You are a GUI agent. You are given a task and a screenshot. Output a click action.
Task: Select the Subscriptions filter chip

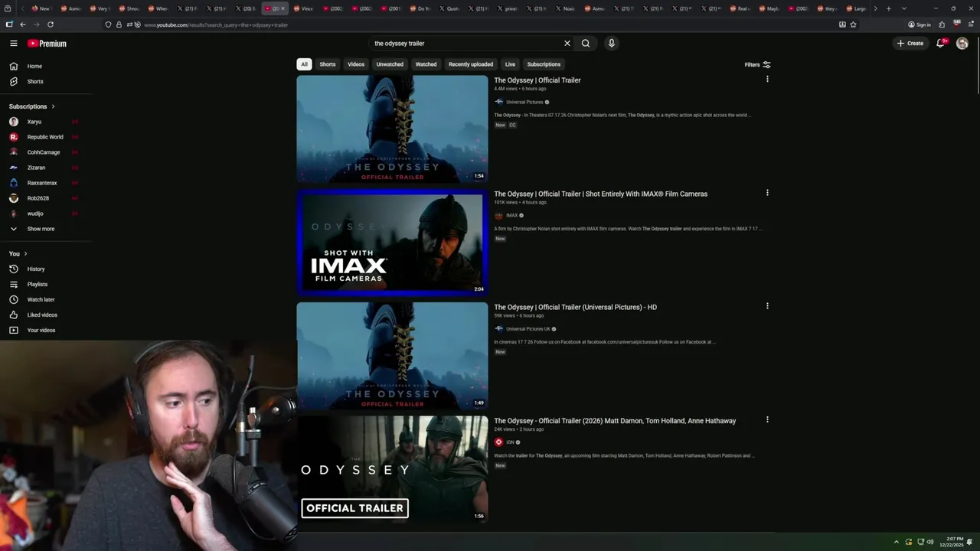544,64
